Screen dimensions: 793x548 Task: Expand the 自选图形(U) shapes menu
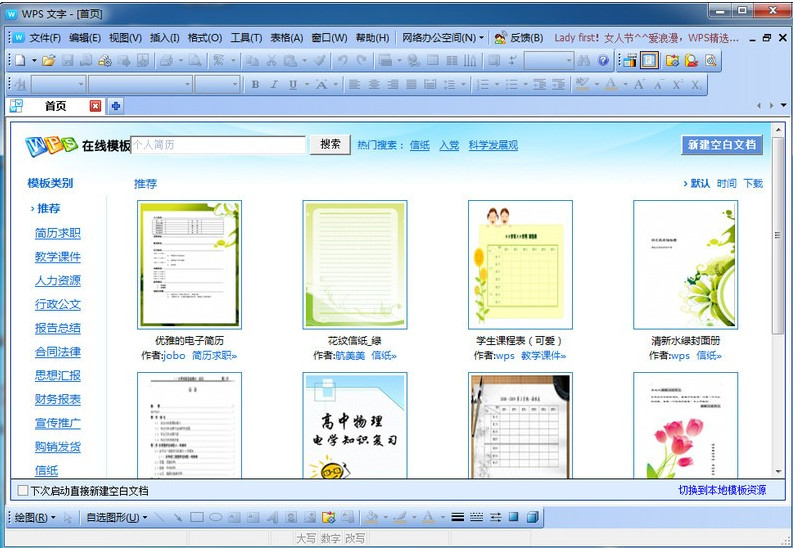point(117,517)
